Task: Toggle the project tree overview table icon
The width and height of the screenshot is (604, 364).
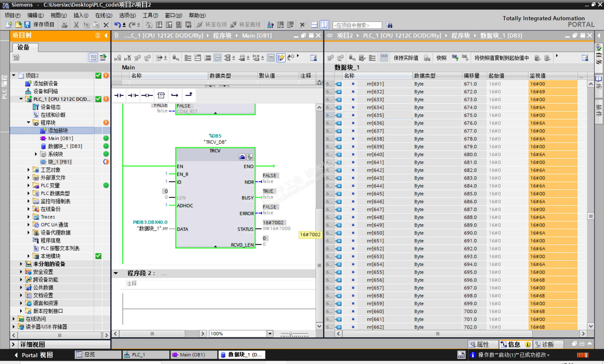Action: [93, 57]
